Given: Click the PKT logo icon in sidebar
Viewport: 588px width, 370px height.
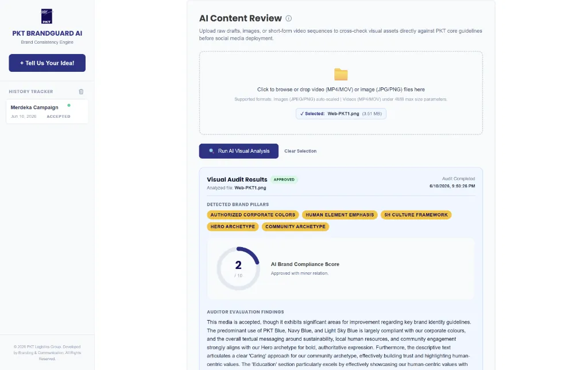Looking at the screenshot, I should [x=47, y=16].
